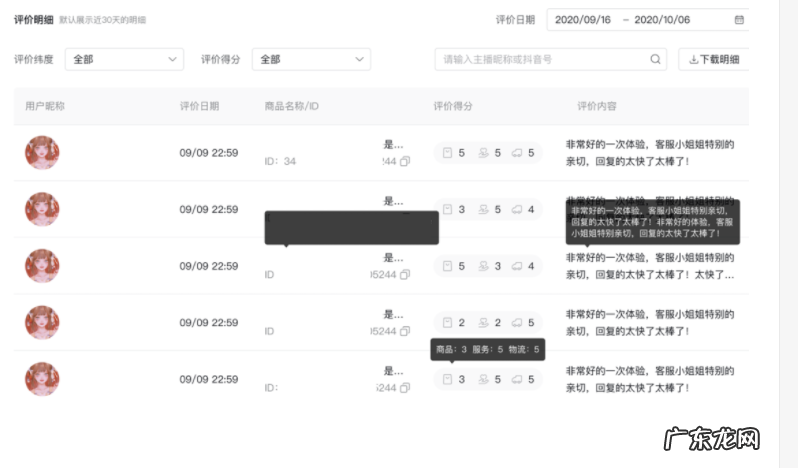Image resolution: width=798 pixels, height=468 pixels.
Task: Click the review text in the 3 5 5 row
Action: click(x=650, y=379)
